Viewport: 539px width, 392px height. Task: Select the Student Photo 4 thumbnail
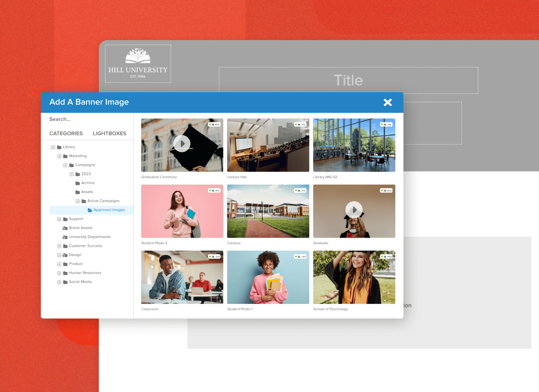pos(182,211)
